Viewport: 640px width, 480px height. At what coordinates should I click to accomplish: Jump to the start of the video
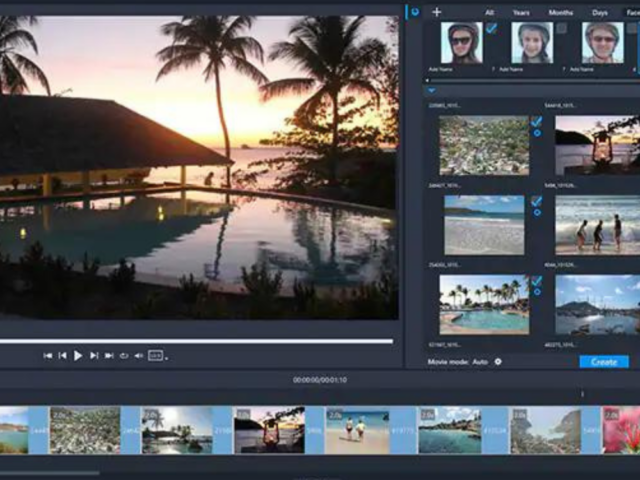point(47,355)
